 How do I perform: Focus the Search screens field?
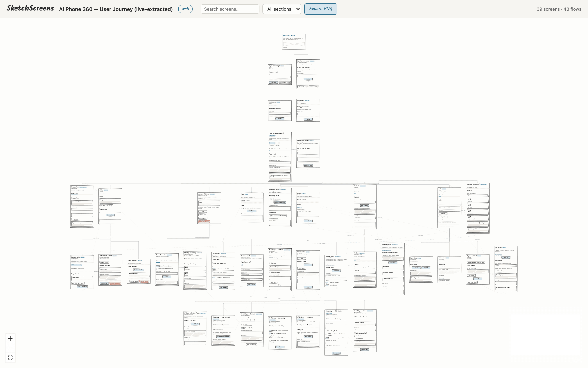point(230,9)
